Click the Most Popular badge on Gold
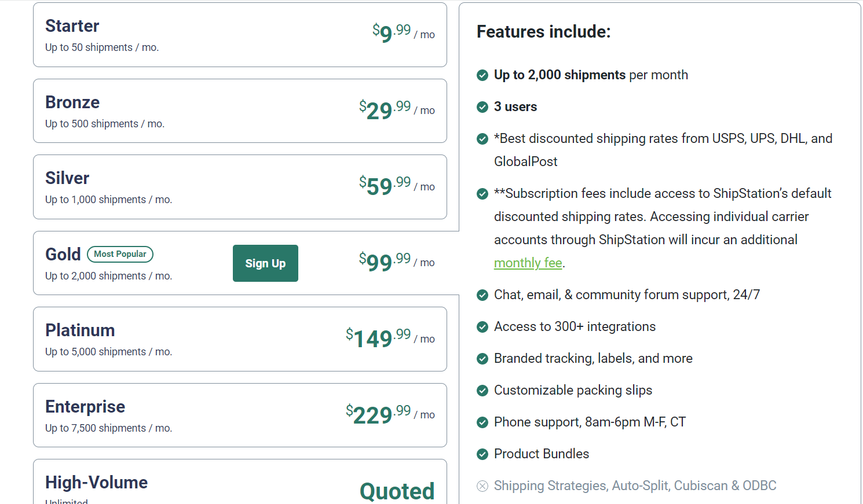 120,254
